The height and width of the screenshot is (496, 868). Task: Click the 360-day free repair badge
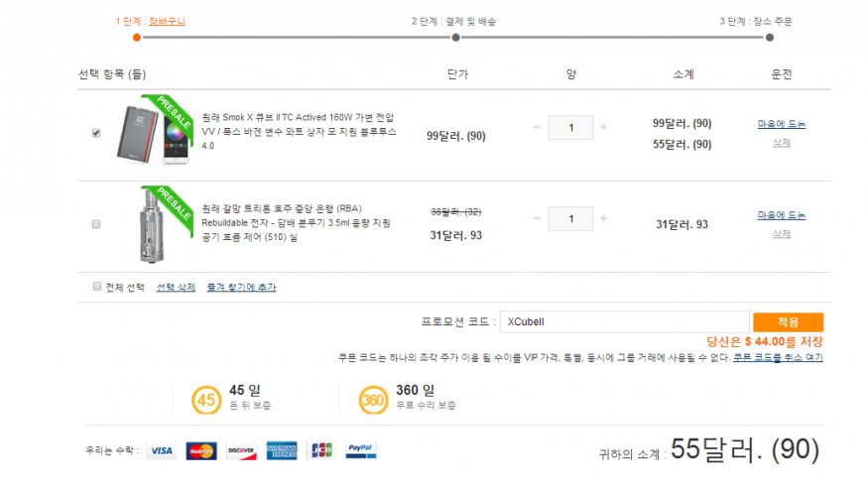[373, 401]
